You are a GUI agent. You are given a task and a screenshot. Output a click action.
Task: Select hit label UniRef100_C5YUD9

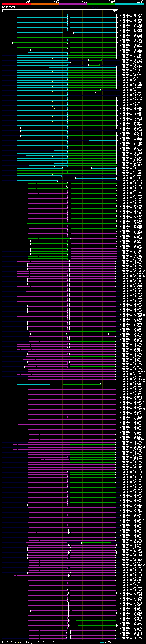point(131,110)
